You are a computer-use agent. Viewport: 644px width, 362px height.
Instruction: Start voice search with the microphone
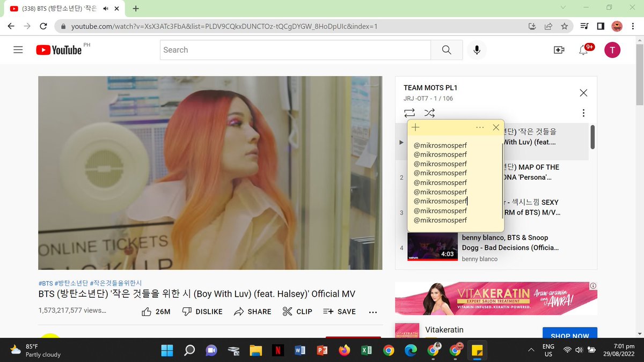click(477, 50)
